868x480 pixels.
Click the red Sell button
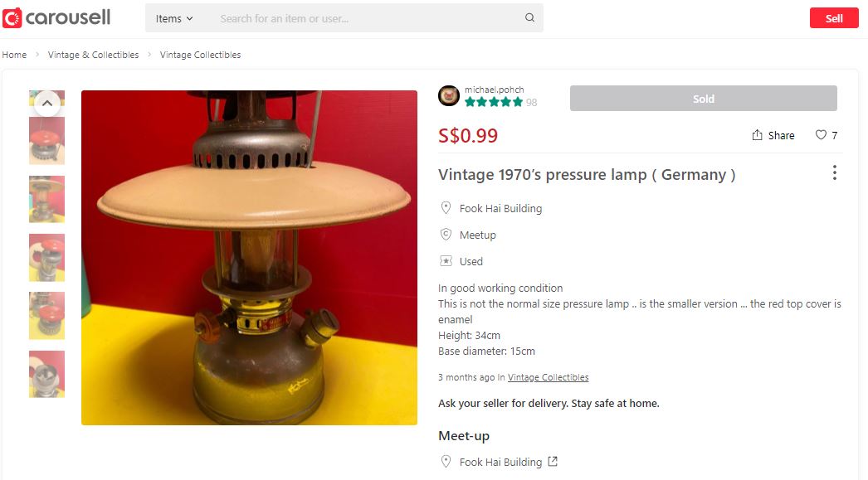(x=834, y=18)
